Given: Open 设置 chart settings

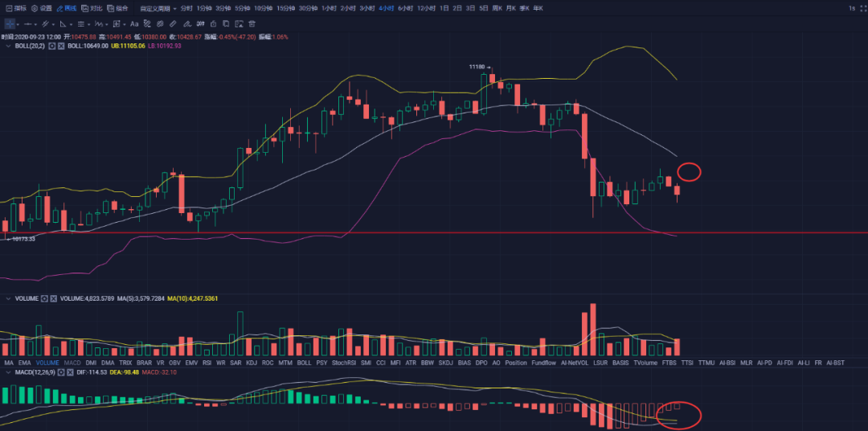Looking at the screenshot, I should 42,8.
